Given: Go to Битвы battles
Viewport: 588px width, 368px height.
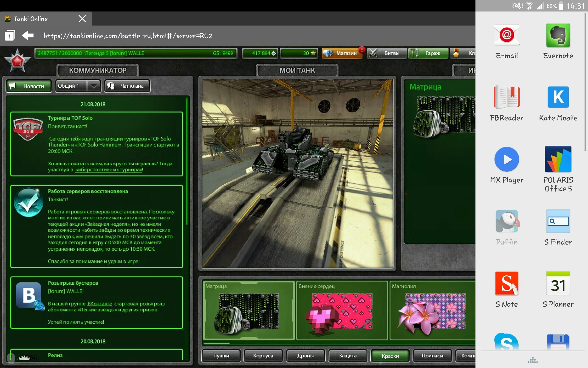Looking at the screenshot, I should 387,53.
